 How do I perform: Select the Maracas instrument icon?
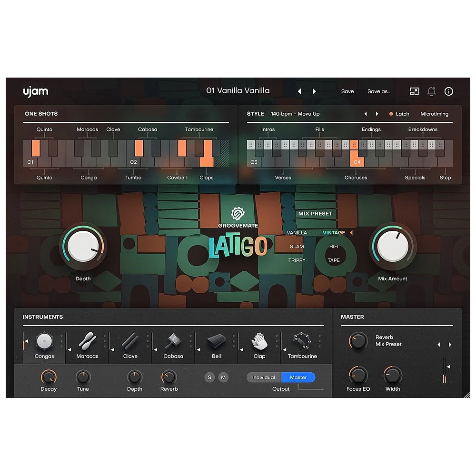(x=87, y=342)
